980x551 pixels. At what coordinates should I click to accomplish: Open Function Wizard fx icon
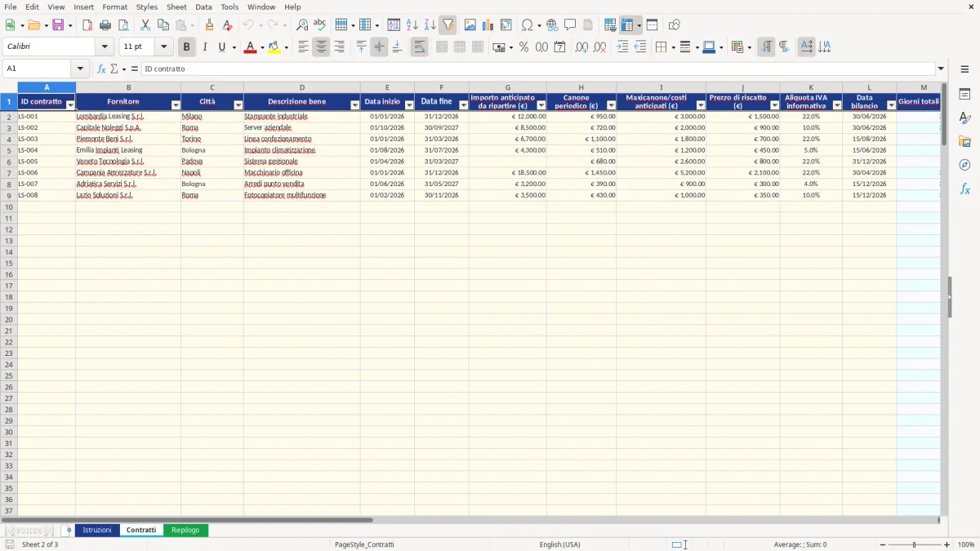click(x=101, y=69)
